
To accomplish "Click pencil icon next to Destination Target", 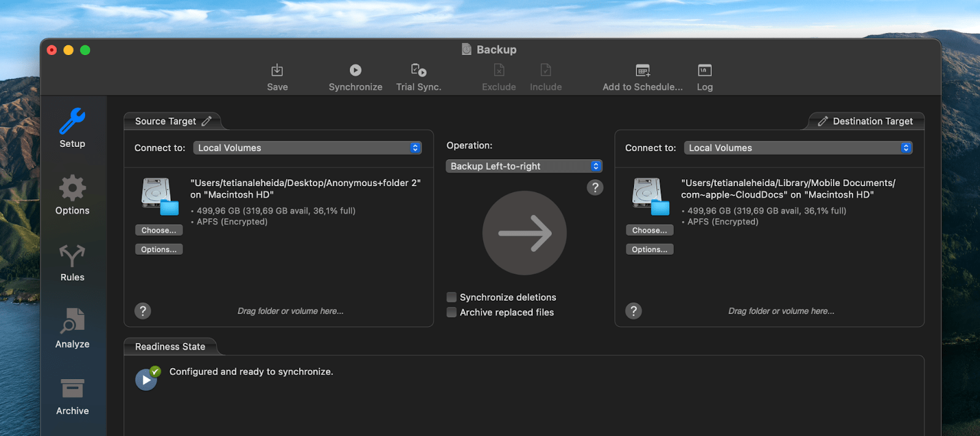I will coord(823,121).
